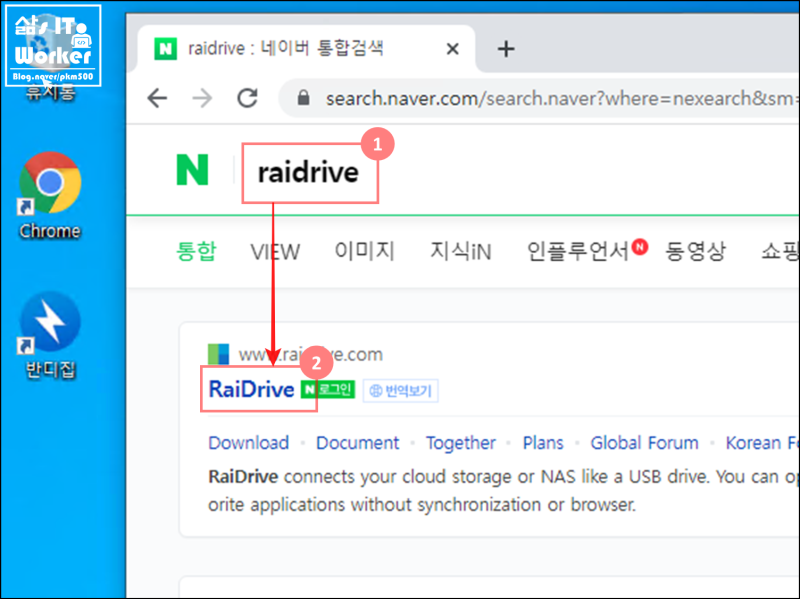Open the 동영상 search tab
Viewport: 800px width, 599px height.
coord(695,251)
